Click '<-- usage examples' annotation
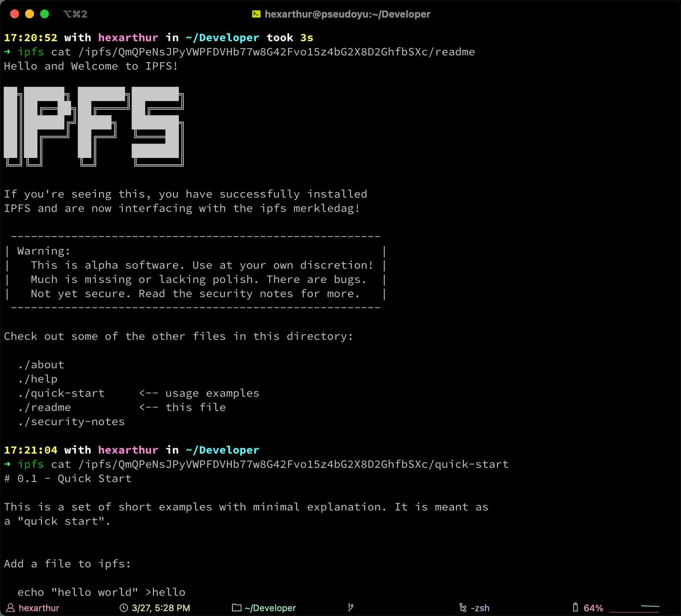The image size is (681, 616). click(x=199, y=393)
